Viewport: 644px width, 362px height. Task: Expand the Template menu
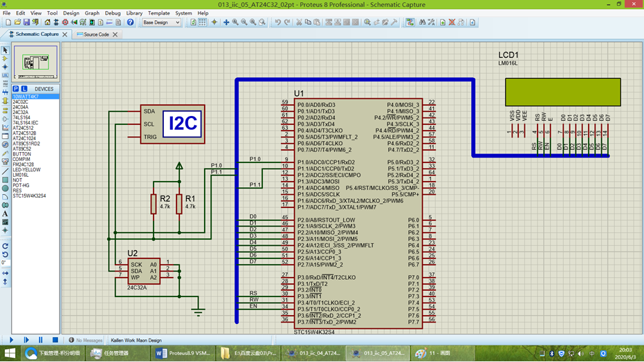158,13
